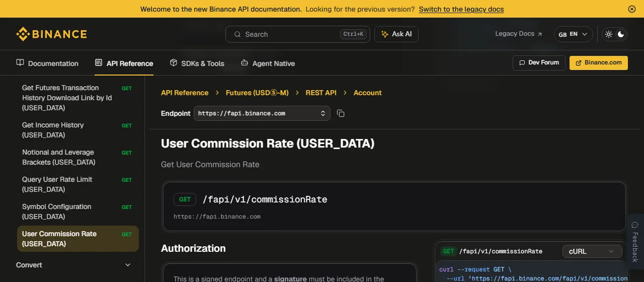Copy the endpoint URL with copy icon
644x282 pixels.
[341, 113]
